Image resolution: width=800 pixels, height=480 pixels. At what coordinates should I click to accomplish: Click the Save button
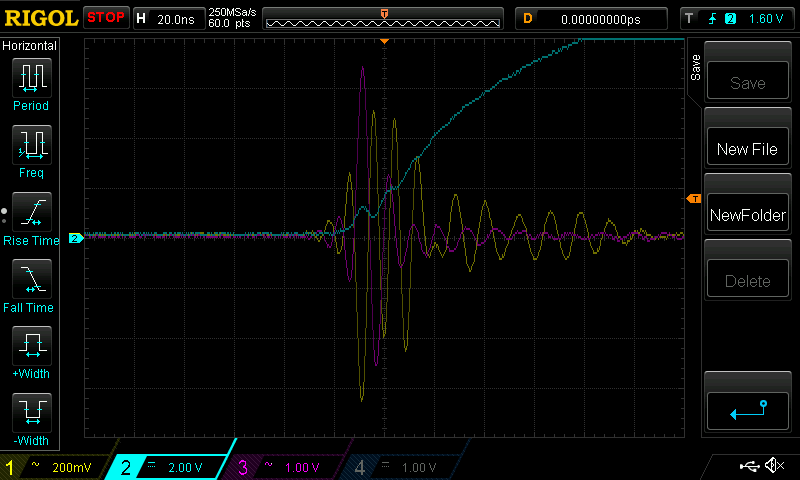(747, 81)
